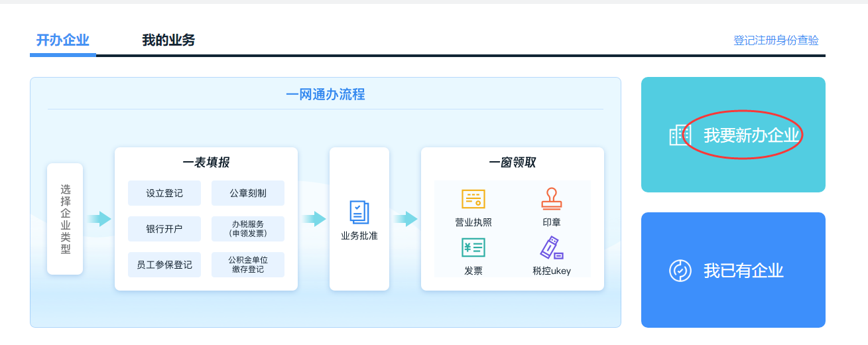
Task: Open the 我的业务 tab
Action: tap(168, 40)
